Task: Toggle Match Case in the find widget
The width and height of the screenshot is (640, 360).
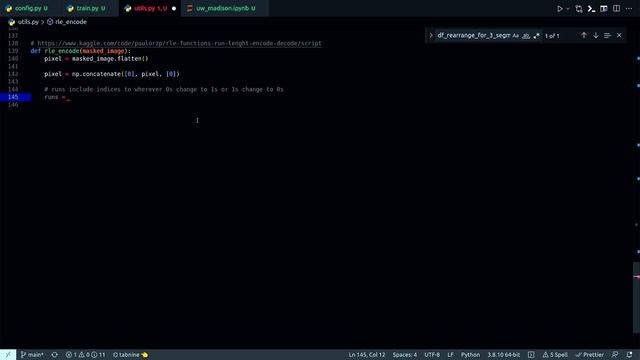Action: [x=516, y=36]
